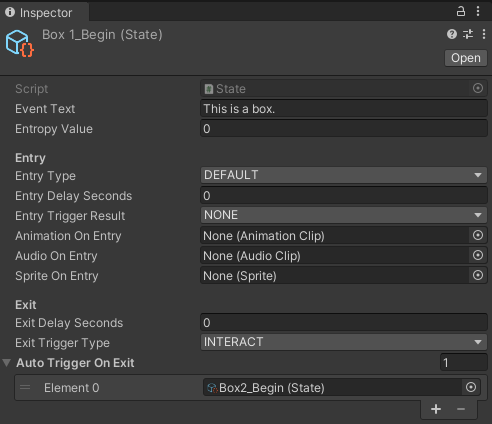The height and width of the screenshot is (424, 492).
Task: Click the ScriptableObject cube icon
Action: (x=19, y=44)
